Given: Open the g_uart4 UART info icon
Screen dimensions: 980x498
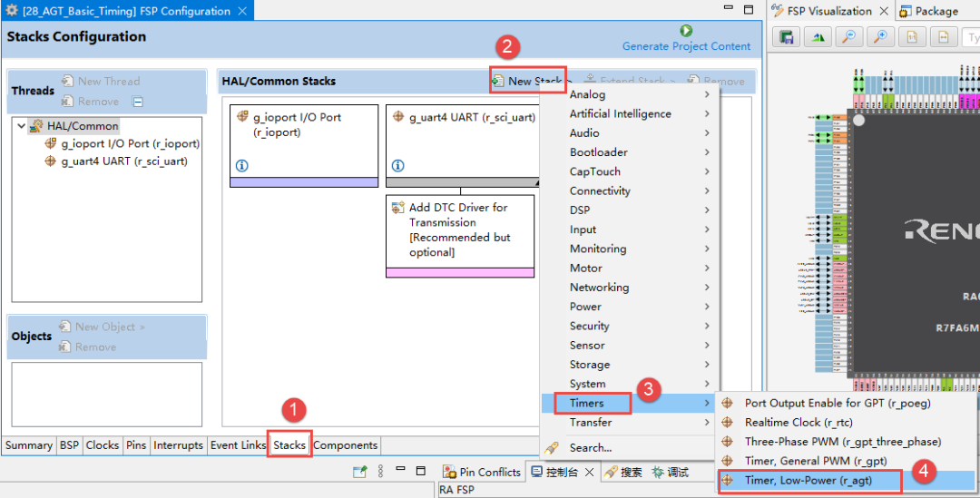Looking at the screenshot, I should pyautogui.click(x=397, y=166).
